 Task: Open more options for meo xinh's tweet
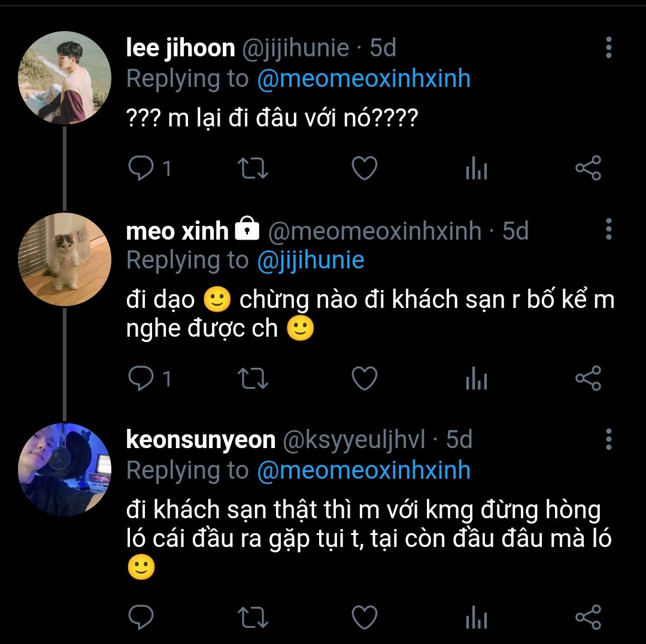pyautogui.click(x=608, y=229)
